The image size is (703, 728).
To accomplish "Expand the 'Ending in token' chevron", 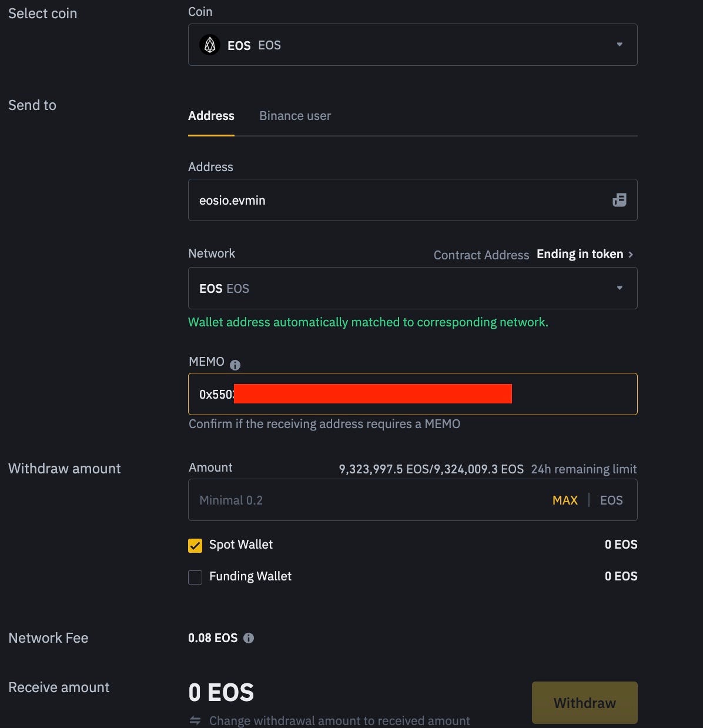I will [x=631, y=254].
